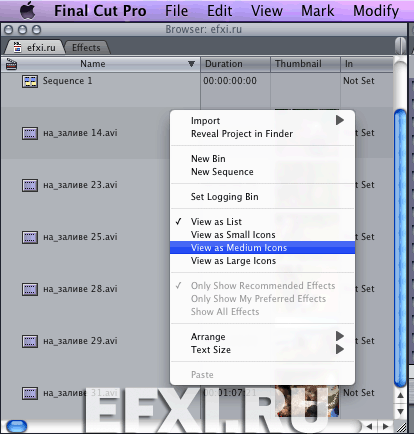
Task: Select View as Medium Icons
Action: [262, 248]
